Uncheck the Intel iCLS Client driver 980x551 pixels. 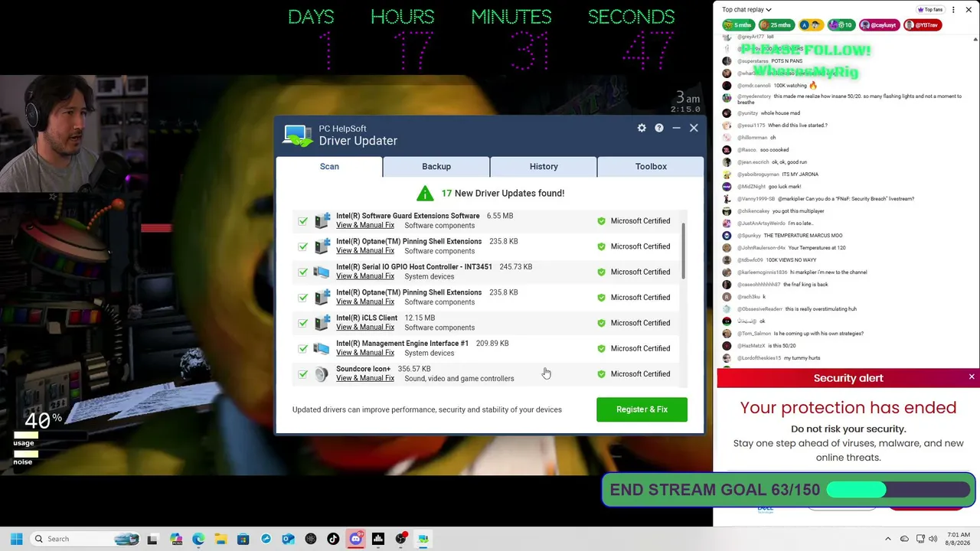point(302,323)
